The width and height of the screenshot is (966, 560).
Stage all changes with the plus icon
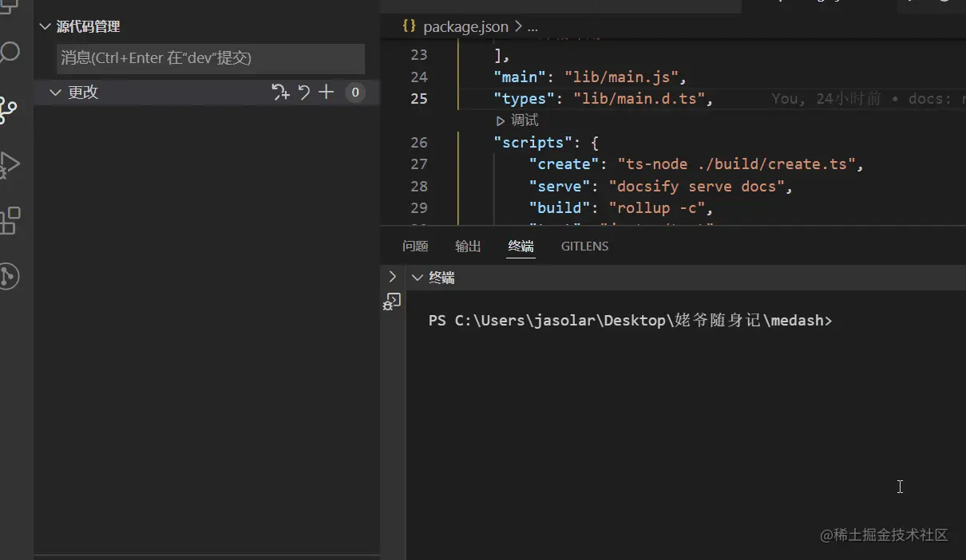pyautogui.click(x=327, y=93)
